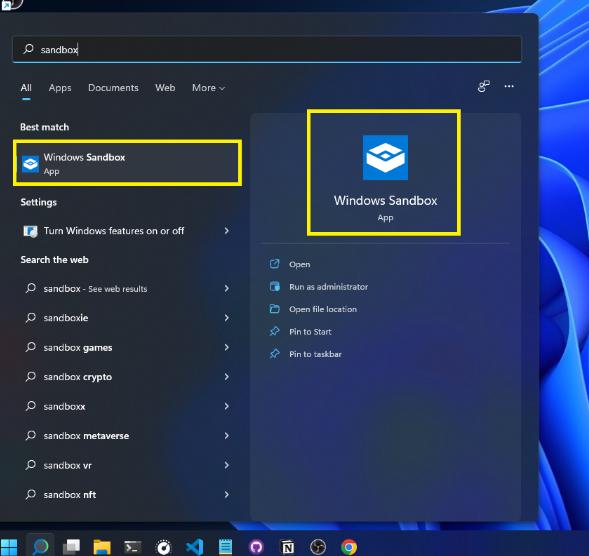Image resolution: width=589 pixels, height=556 pixels.
Task: Open the Notepad taskbar icon
Action: pos(225,547)
